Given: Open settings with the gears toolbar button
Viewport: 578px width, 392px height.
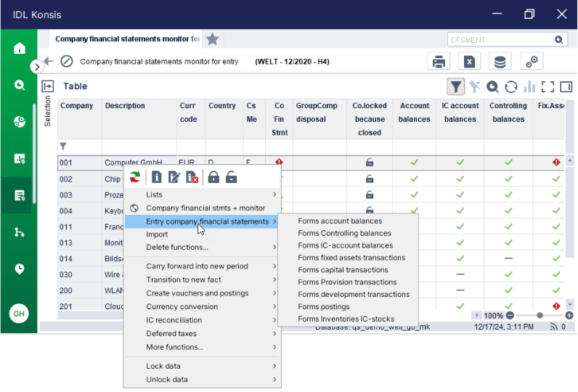Looking at the screenshot, I should point(532,62).
